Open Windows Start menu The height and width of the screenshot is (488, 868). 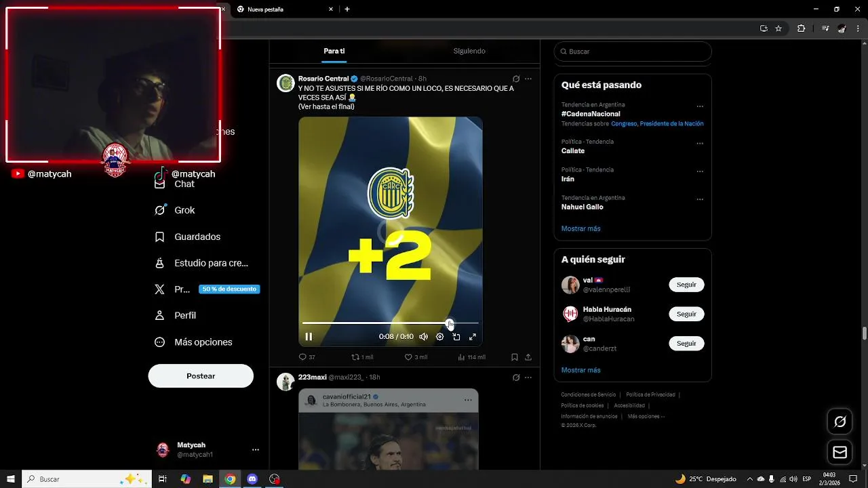[11, 479]
